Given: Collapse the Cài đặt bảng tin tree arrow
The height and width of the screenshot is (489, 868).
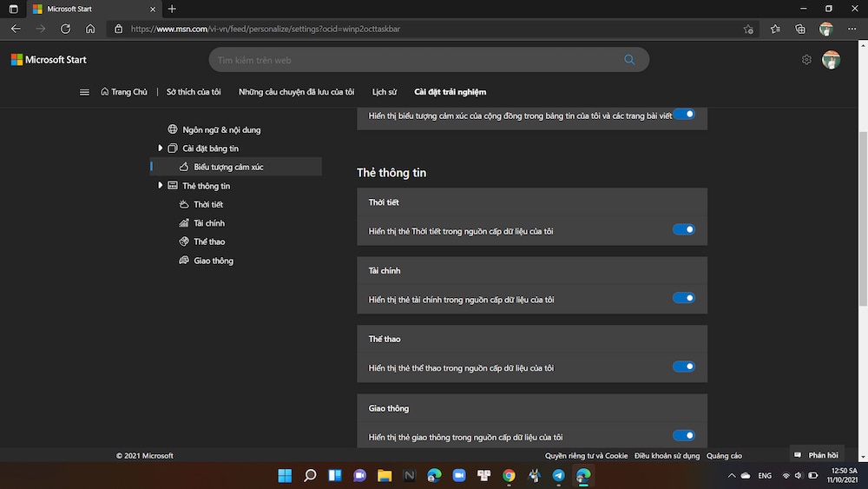Looking at the screenshot, I should (x=161, y=149).
